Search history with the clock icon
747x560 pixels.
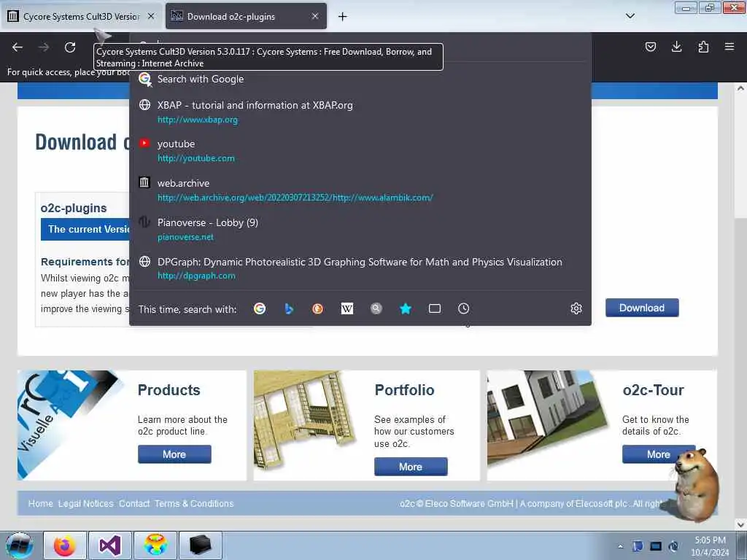point(463,308)
